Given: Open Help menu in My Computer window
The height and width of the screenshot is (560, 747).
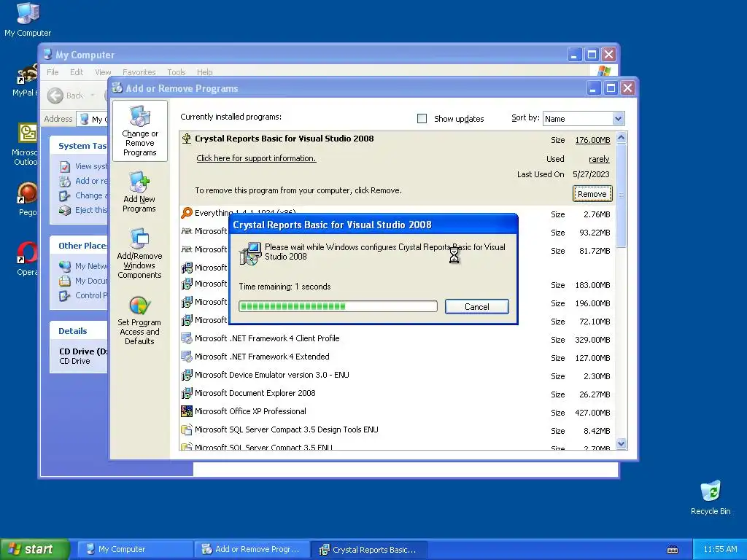Looking at the screenshot, I should [x=204, y=72].
